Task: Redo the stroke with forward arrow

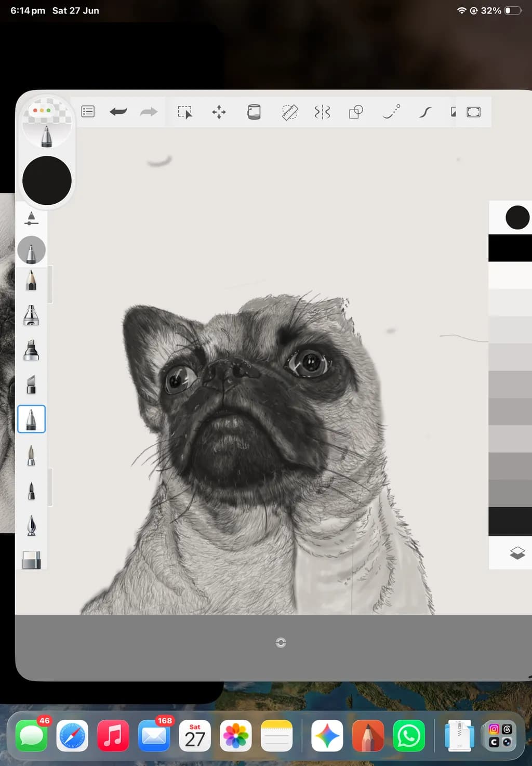Action: (x=149, y=112)
